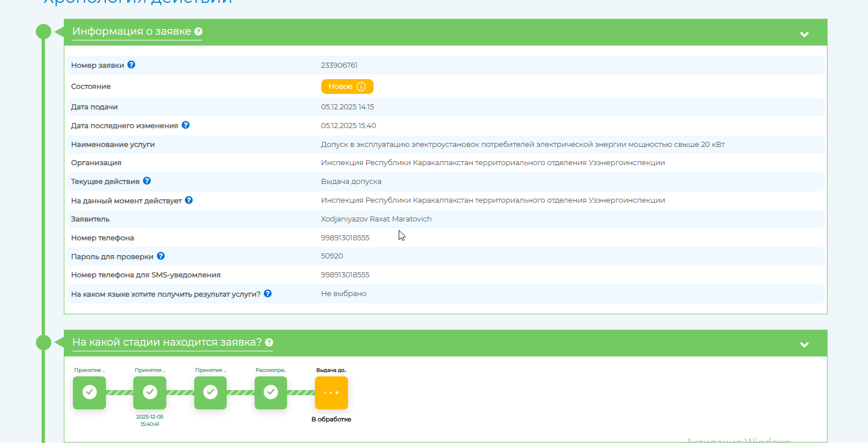The image size is (868, 443).
Task: Open the info icon inside the "Новое" badge
Action: 361,87
